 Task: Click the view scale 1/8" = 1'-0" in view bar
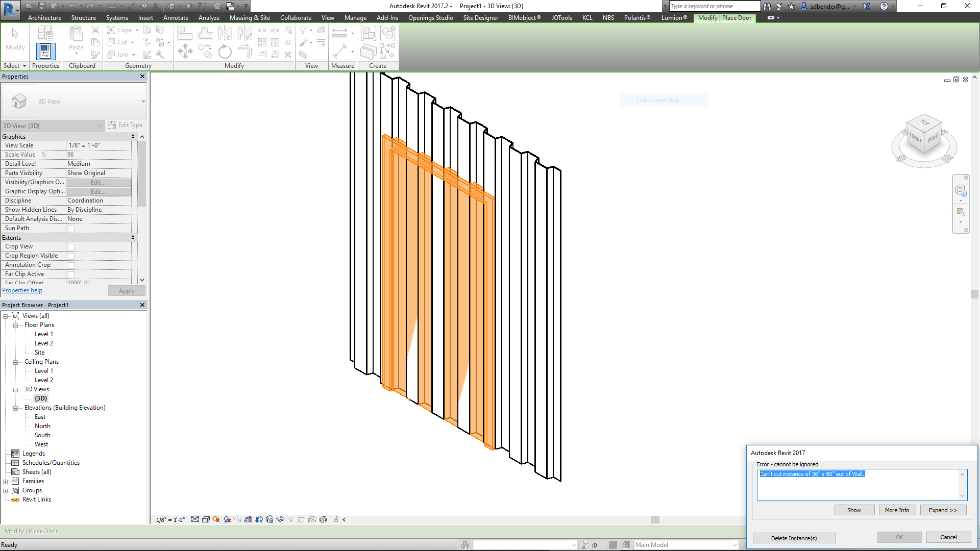pyautogui.click(x=171, y=520)
